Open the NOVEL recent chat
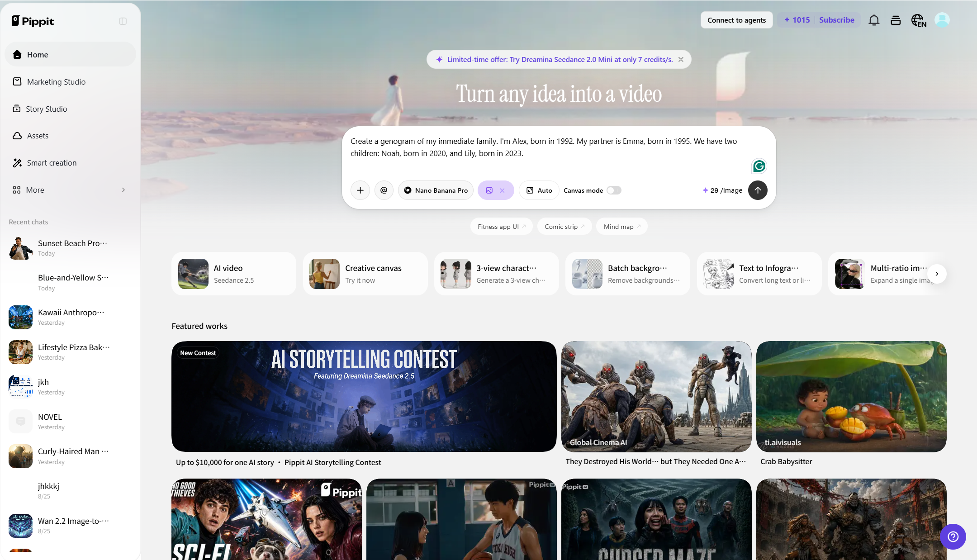 pyautogui.click(x=70, y=422)
